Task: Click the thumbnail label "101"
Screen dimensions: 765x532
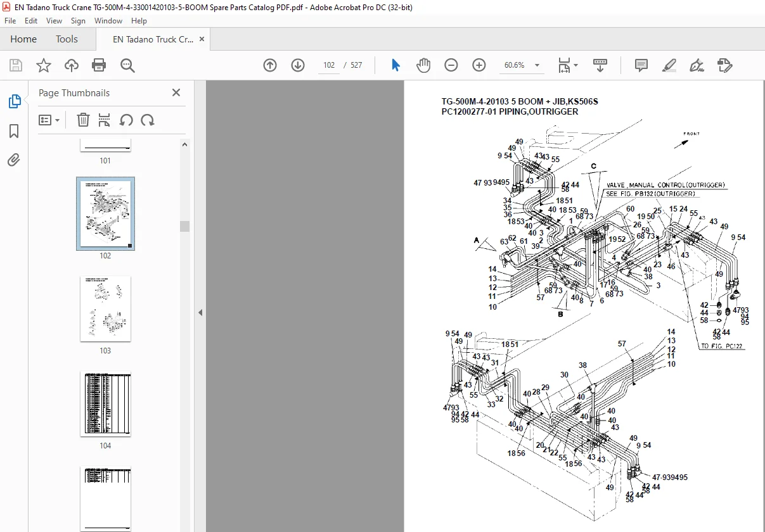Action: click(x=105, y=161)
